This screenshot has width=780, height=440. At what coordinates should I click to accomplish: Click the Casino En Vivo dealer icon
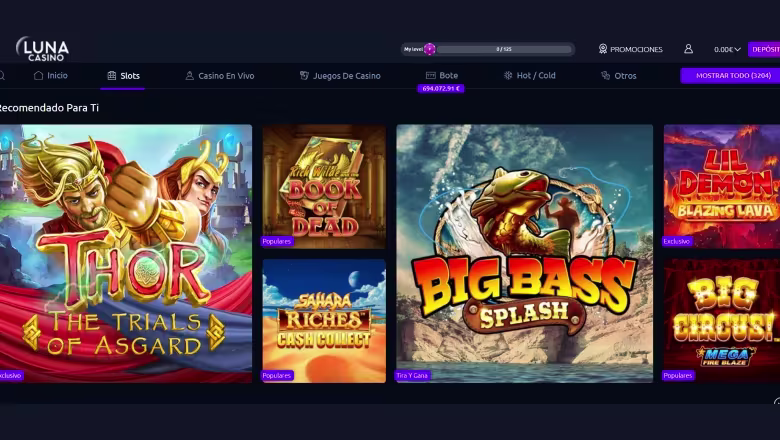(190, 76)
